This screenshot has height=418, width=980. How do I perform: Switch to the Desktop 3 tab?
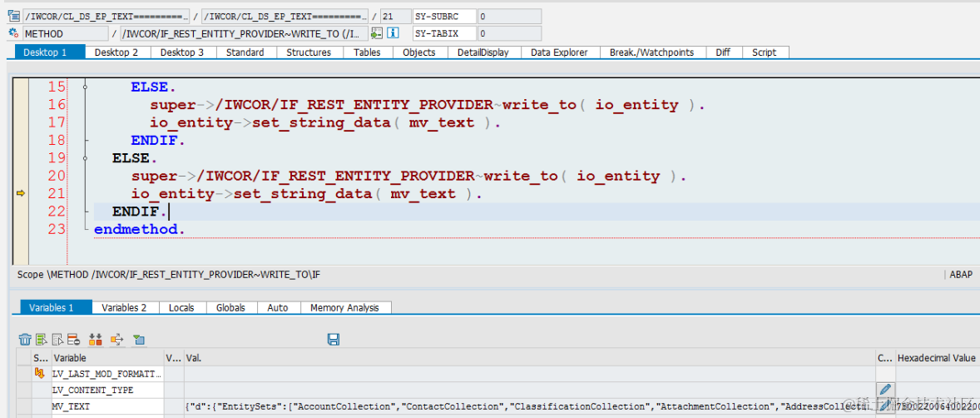click(182, 52)
